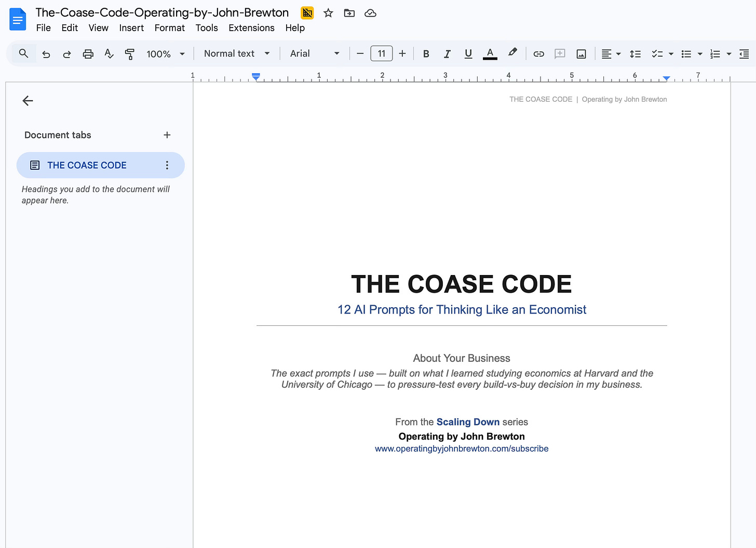Undo the last action

pyautogui.click(x=46, y=54)
